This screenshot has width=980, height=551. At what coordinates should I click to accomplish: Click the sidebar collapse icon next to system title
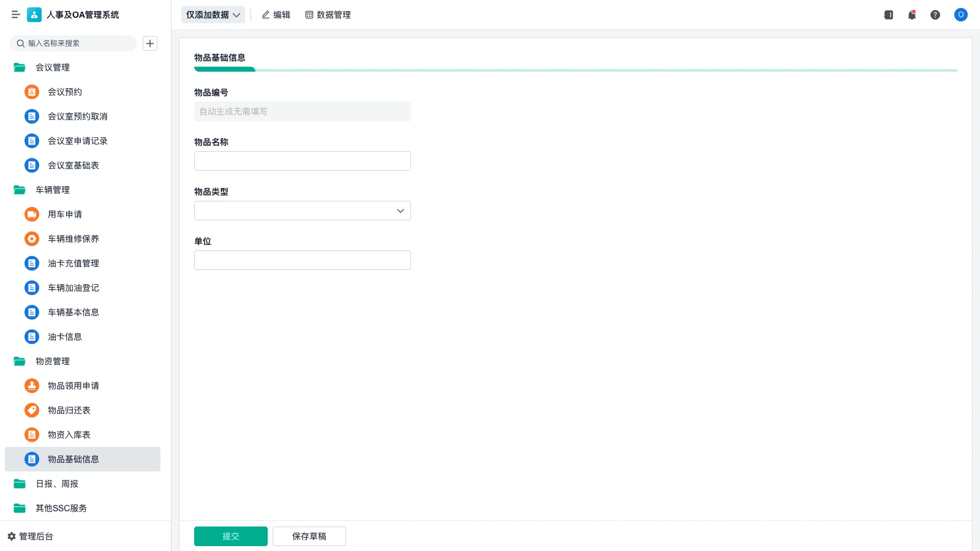pos(16,15)
